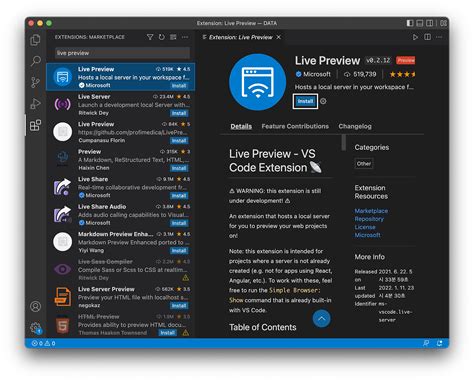Viewport: 474px width, 381px height.
Task: Switch to the Details tab
Action: pyautogui.click(x=241, y=126)
